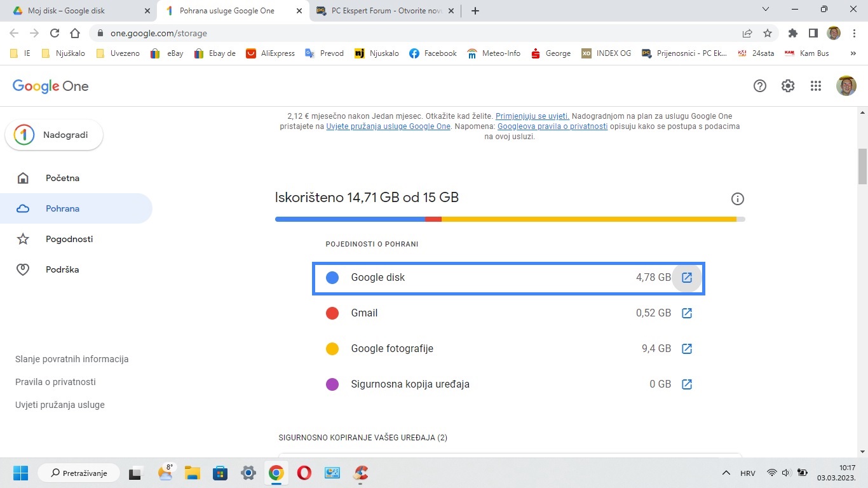Open Microsoft Store from taskbar
The width and height of the screenshot is (868, 488).
[x=220, y=473]
